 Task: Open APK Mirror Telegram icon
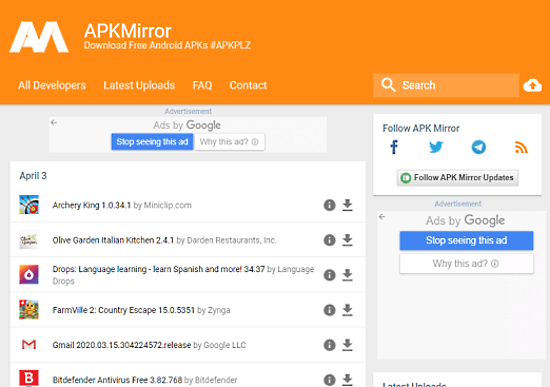click(479, 147)
